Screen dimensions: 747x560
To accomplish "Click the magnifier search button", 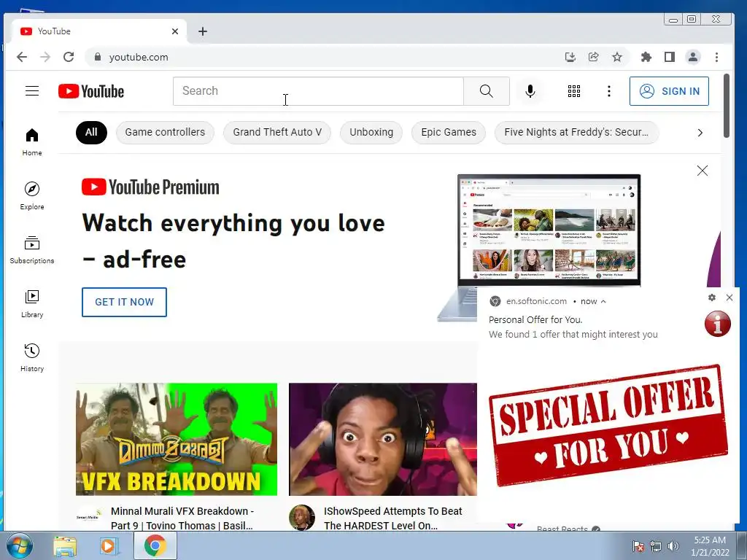I will tap(487, 91).
